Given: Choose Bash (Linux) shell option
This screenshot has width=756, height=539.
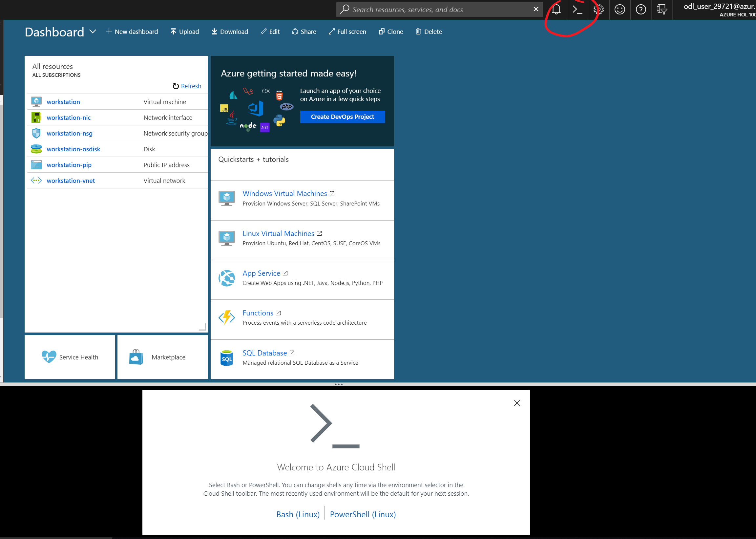Looking at the screenshot, I should pyautogui.click(x=298, y=514).
